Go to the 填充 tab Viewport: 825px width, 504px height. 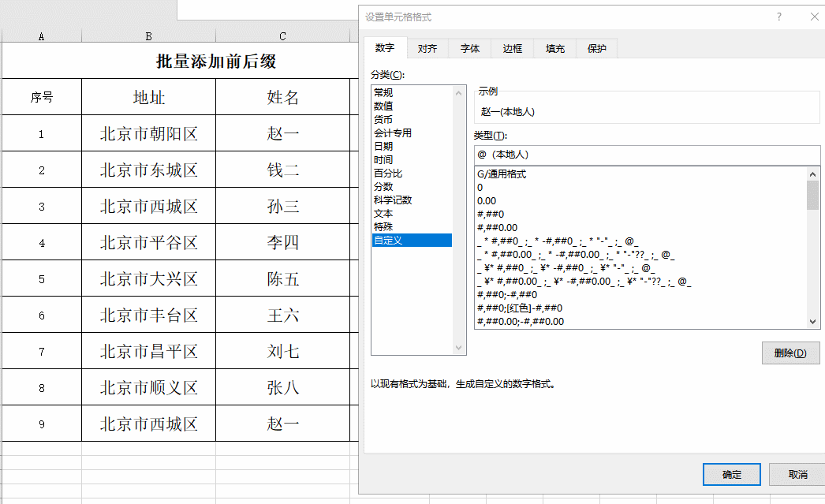pos(555,48)
